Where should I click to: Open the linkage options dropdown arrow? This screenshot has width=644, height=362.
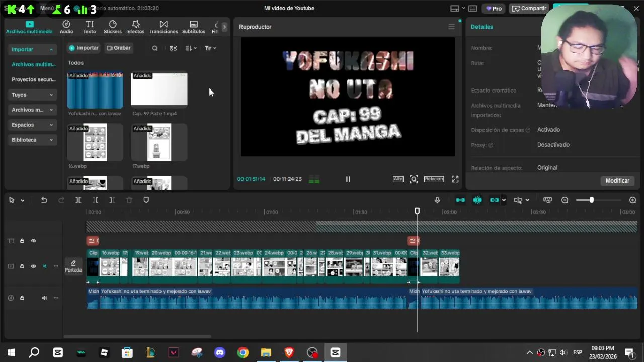click(504, 200)
